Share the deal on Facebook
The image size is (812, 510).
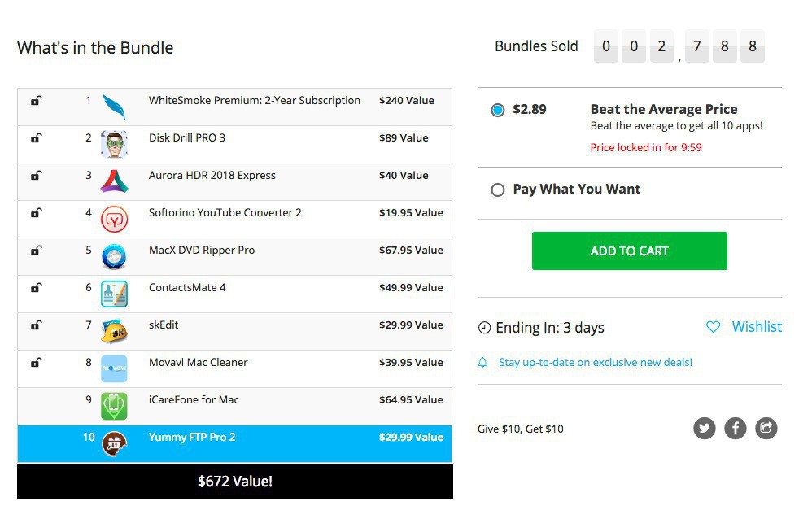(x=736, y=428)
